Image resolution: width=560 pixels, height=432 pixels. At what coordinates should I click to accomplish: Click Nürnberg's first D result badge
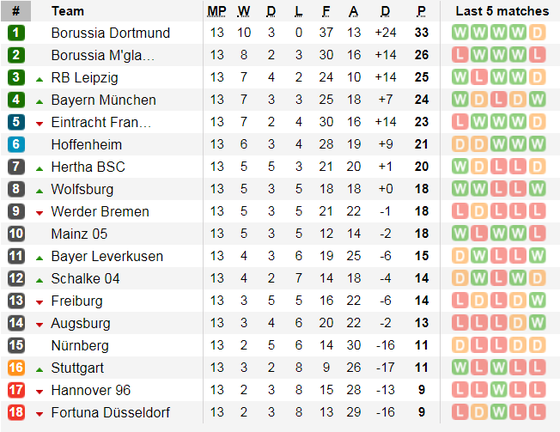(460, 345)
